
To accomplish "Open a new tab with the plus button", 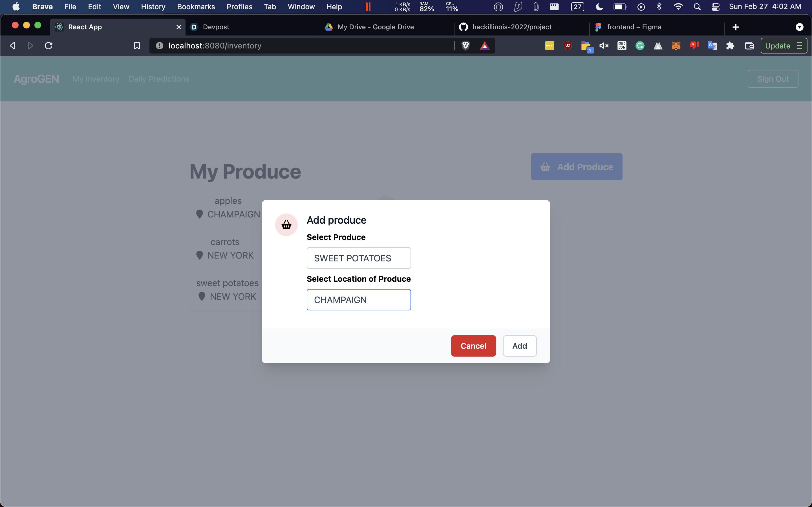I will point(736,27).
